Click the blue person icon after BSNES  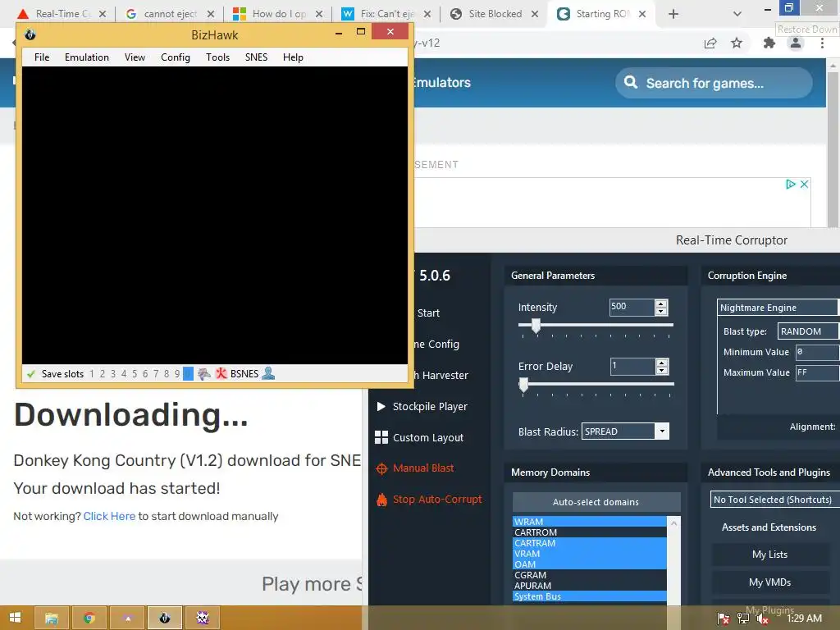pos(268,373)
